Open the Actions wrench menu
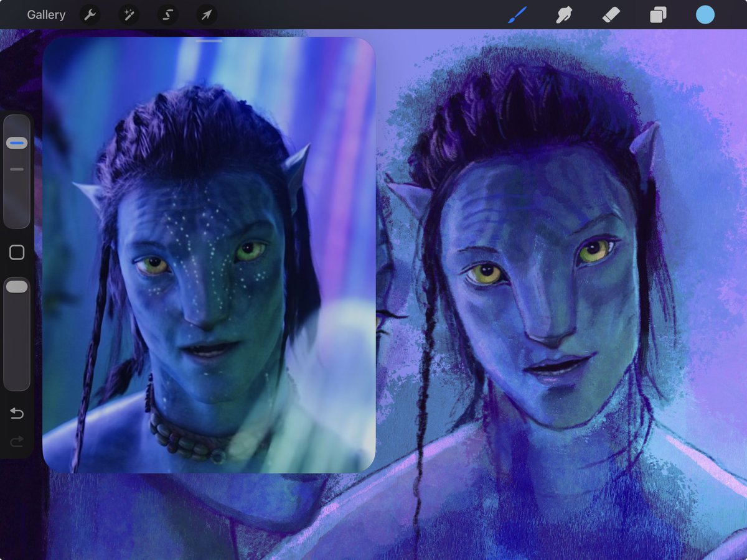This screenshot has width=747, height=560. pyautogui.click(x=90, y=15)
